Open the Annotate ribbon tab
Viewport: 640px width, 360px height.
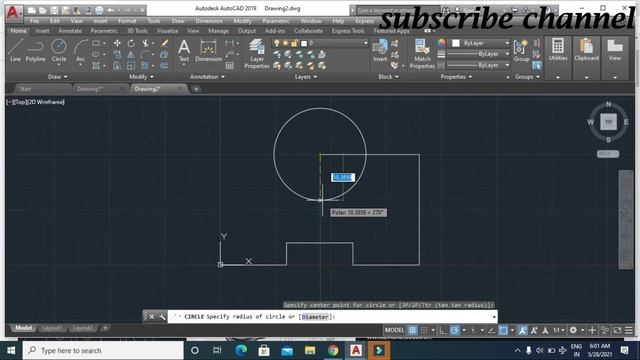[70, 31]
